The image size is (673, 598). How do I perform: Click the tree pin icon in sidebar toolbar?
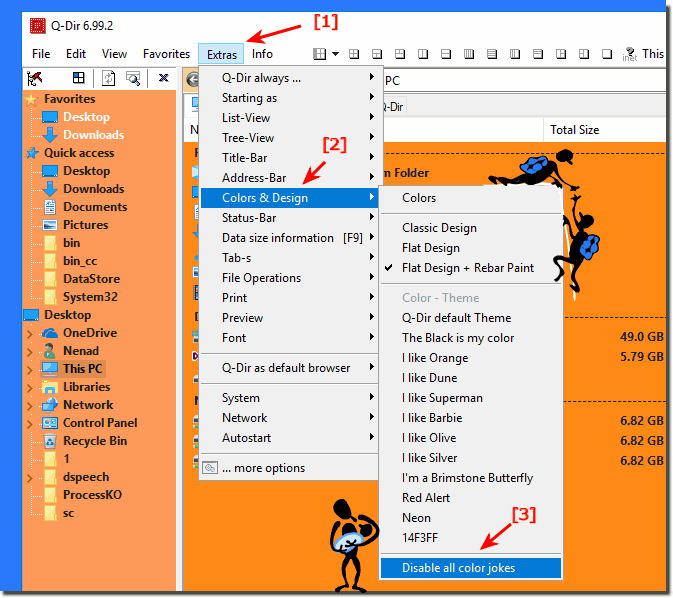pos(35,79)
